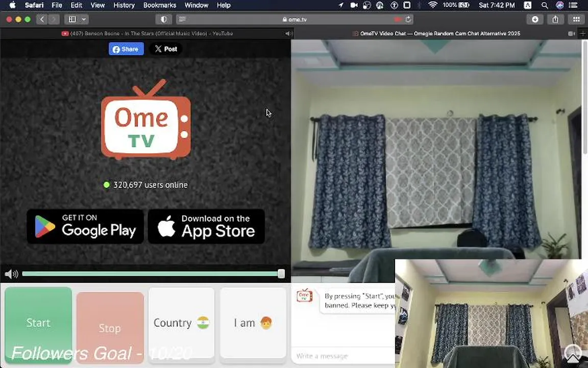This screenshot has width=588, height=368.
Task: Show the tab overview grid
Action: pyautogui.click(x=576, y=19)
